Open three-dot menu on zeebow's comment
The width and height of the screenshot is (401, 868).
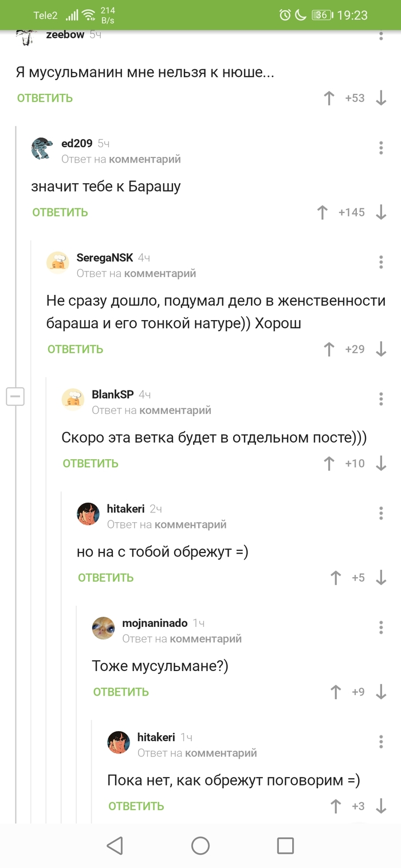(x=381, y=36)
